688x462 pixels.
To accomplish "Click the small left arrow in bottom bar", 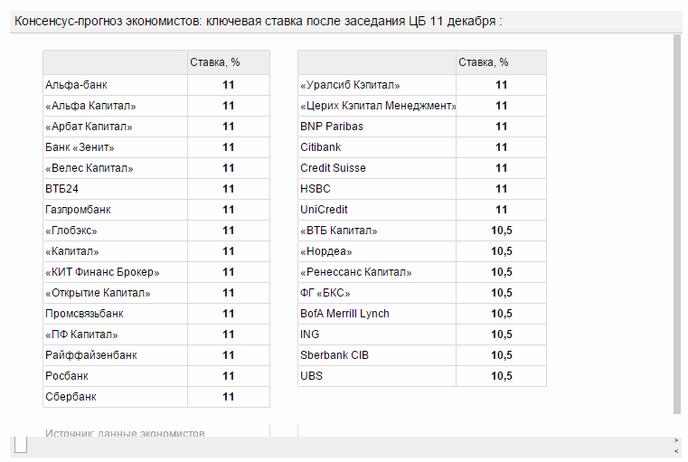I will click(676, 451).
